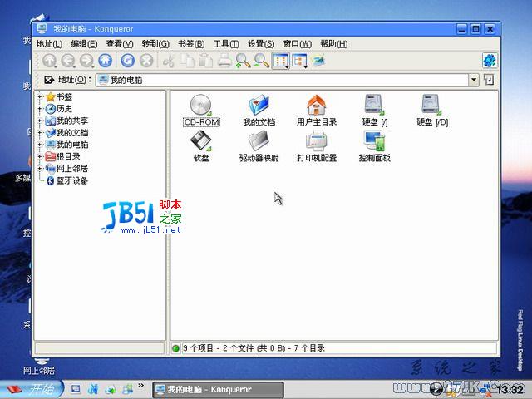532x399 pixels.
Task: Switch to icon view mode in toolbar
Action: pos(280,61)
